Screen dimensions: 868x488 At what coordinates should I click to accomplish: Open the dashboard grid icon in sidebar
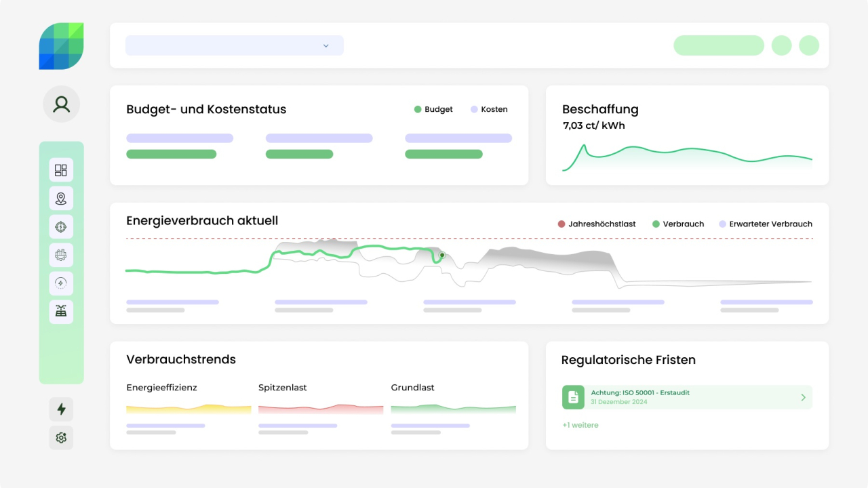(61, 170)
